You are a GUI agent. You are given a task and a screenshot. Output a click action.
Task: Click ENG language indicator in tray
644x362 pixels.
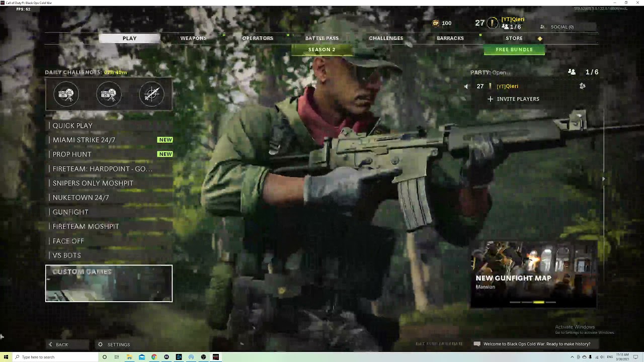click(610, 357)
